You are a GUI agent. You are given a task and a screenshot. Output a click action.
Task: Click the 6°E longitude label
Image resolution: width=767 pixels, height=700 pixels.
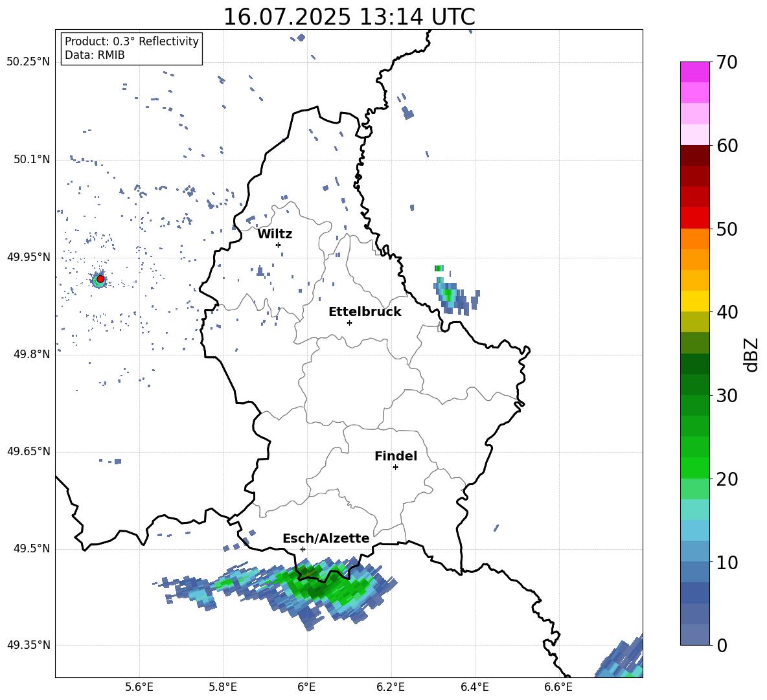pyautogui.click(x=306, y=687)
